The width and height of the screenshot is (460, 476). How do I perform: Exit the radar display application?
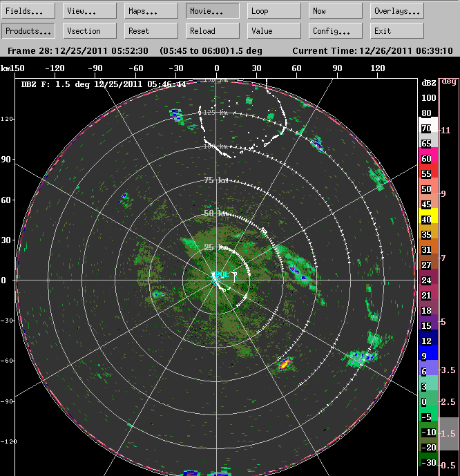click(397, 31)
